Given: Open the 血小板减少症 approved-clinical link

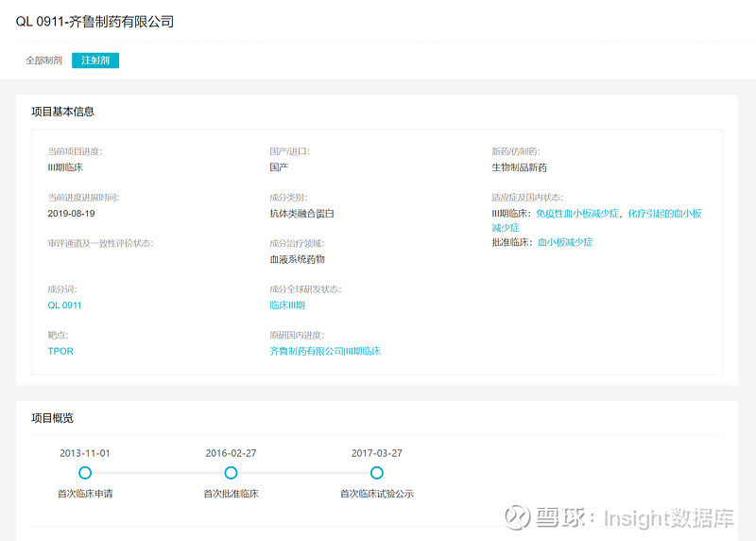Looking at the screenshot, I should tap(565, 242).
